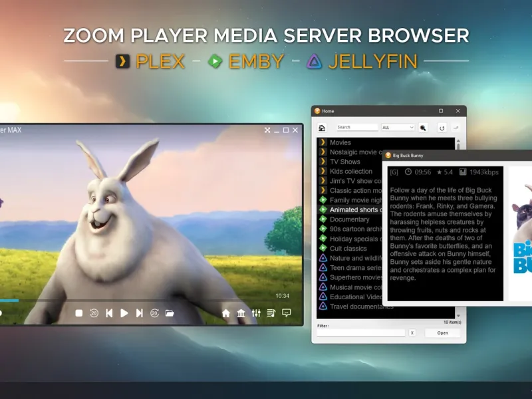Click the Jellyfin icon beside Superhero movies
The image size is (532, 399).
point(323,277)
